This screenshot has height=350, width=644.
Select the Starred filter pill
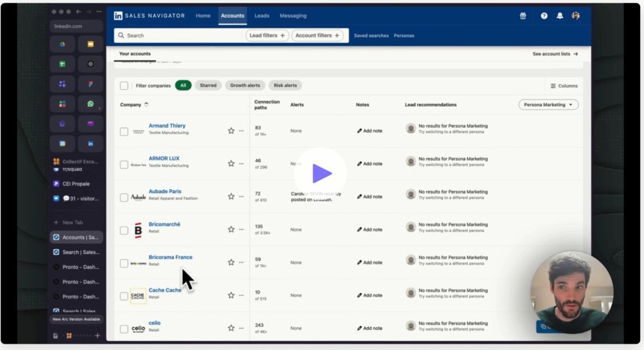coord(208,85)
